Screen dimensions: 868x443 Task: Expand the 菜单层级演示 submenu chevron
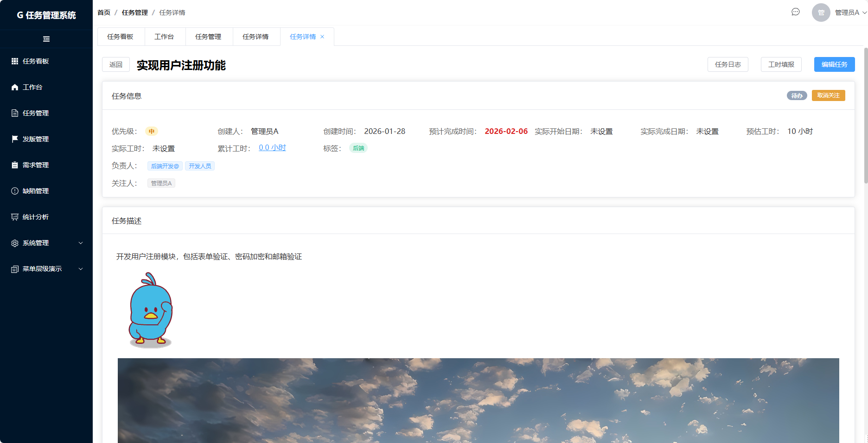point(81,269)
